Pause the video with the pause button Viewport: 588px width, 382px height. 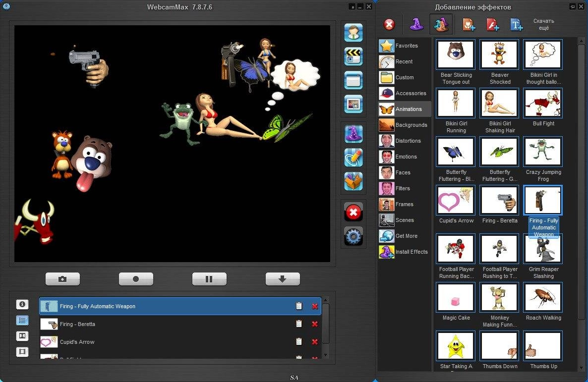(x=209, y=279)
